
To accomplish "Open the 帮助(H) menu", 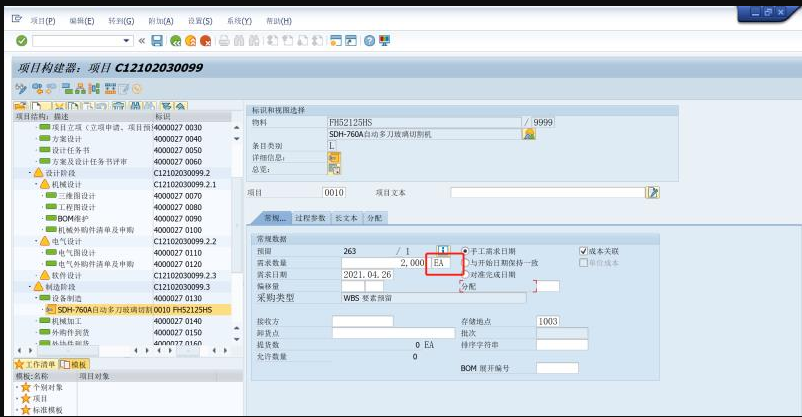I will coord(279,21).
